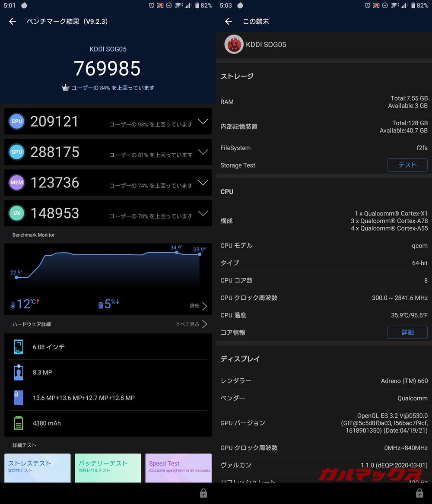Run the Storage Test via the テスト button

coord(407,165)
